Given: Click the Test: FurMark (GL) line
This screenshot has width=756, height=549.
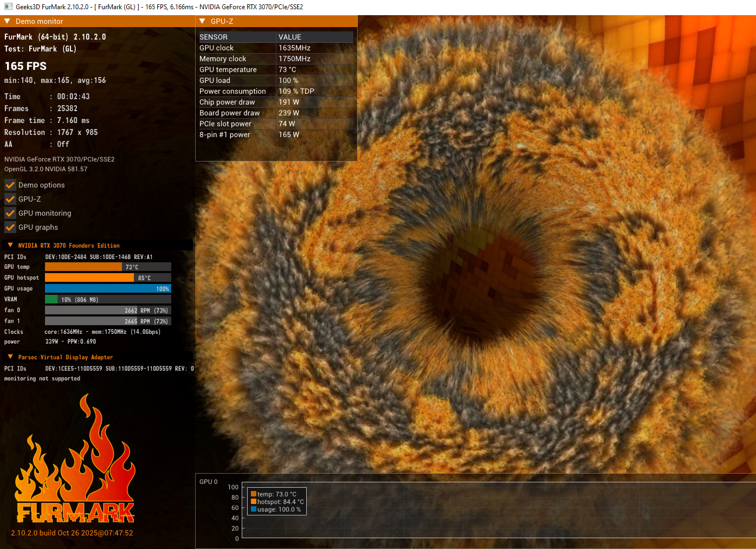Looking at the screenshot, I should (x=41, y=49).
